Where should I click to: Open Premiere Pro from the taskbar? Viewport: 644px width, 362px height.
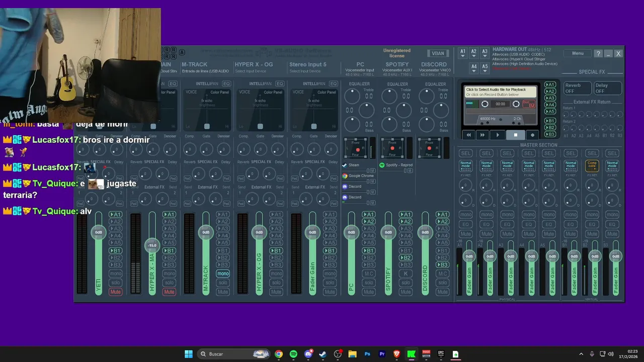pos(382,354)
